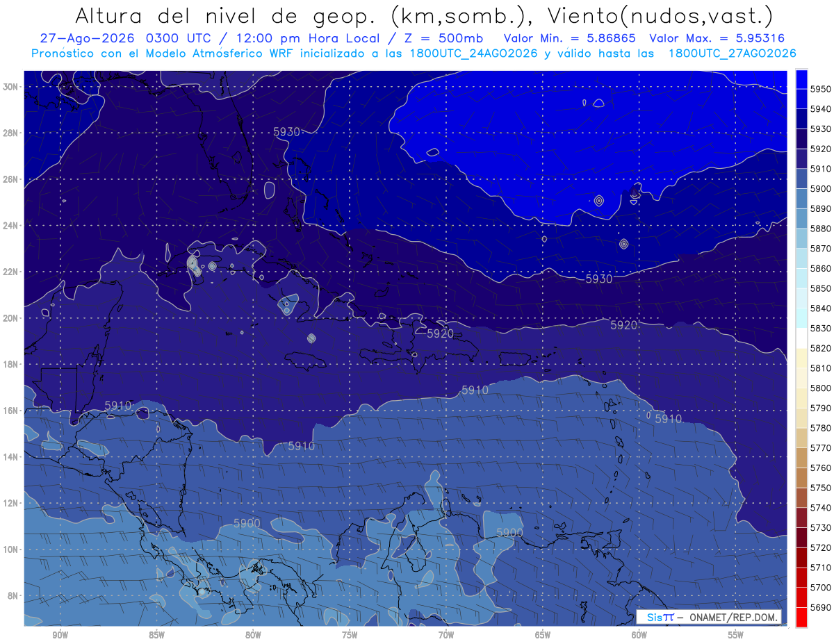Click the '24N' latitude axis label
Viewport: 834px width, 644px height.
[x=12, y=226]
